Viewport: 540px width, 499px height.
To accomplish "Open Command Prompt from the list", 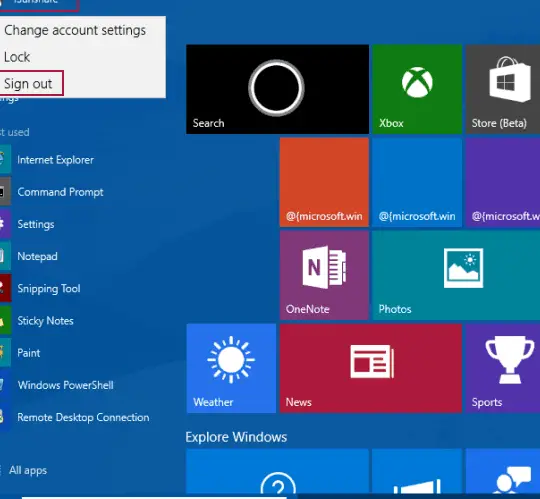I will pos(60,192).
